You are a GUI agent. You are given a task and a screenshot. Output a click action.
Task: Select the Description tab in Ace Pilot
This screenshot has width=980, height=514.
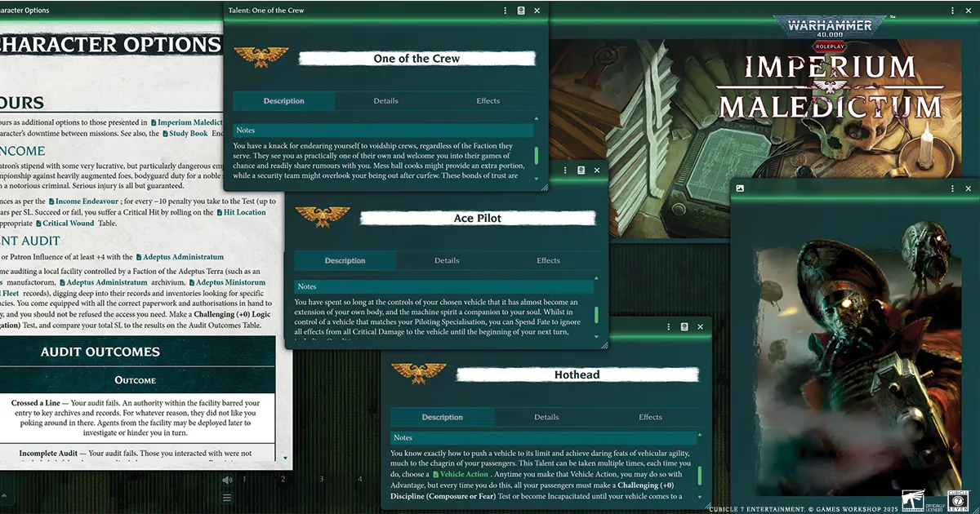point(345,261)
